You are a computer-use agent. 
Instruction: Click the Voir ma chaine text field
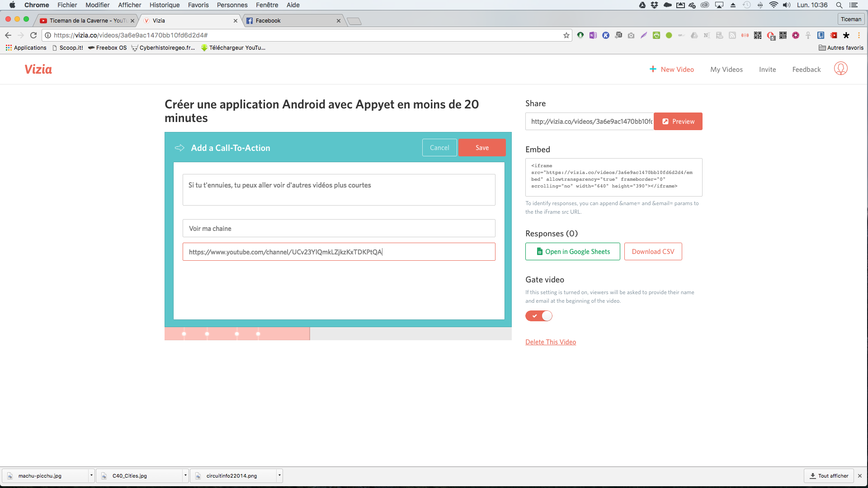339,229
